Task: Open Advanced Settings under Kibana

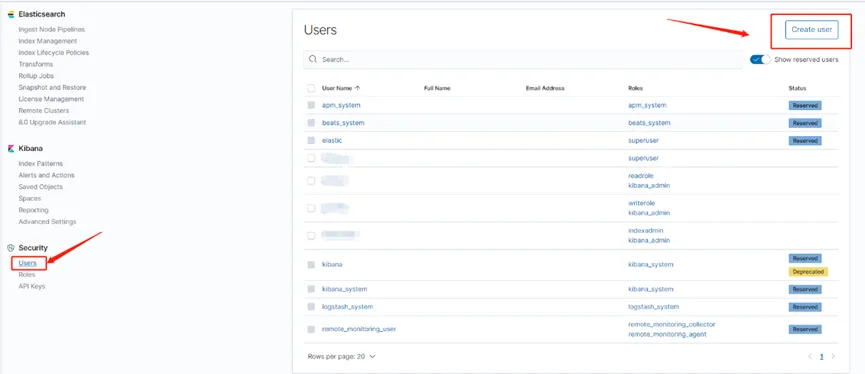Action: pos(47,221)
